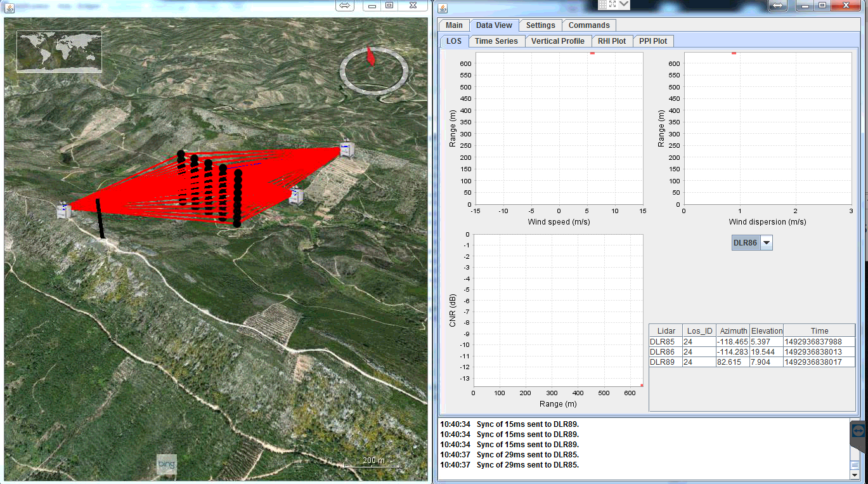Open the RHI Plot tab
868x484 pixels.
click(611, 41)
